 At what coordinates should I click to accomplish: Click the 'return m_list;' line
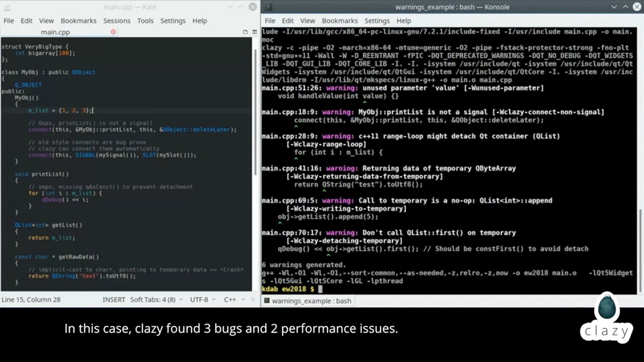(x=52, y=238)
